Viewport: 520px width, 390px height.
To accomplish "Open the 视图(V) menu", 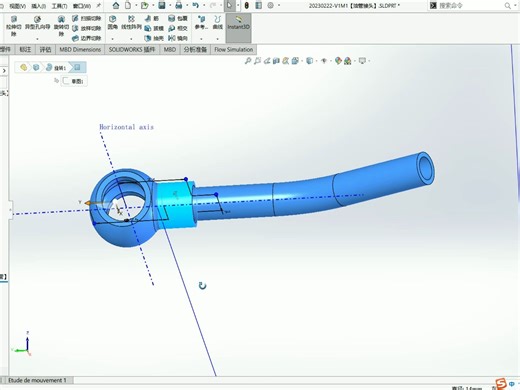I will 18,6.
